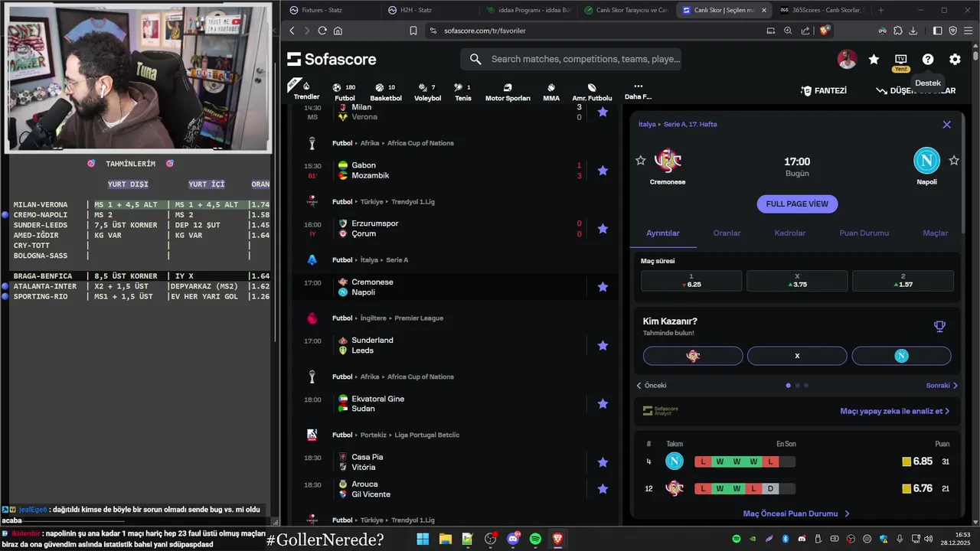The image size is (980, 551).
Task: Vote Cremonese in Kim Kazanır poll
Action: (x=693, y=356)
